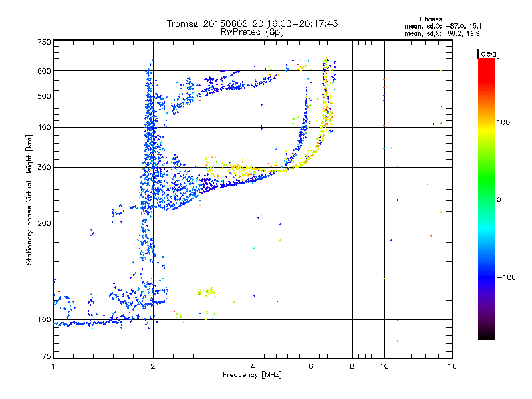Click the y-axis label '75'
The image size is (532, 399).
click(x=47, y=356)
